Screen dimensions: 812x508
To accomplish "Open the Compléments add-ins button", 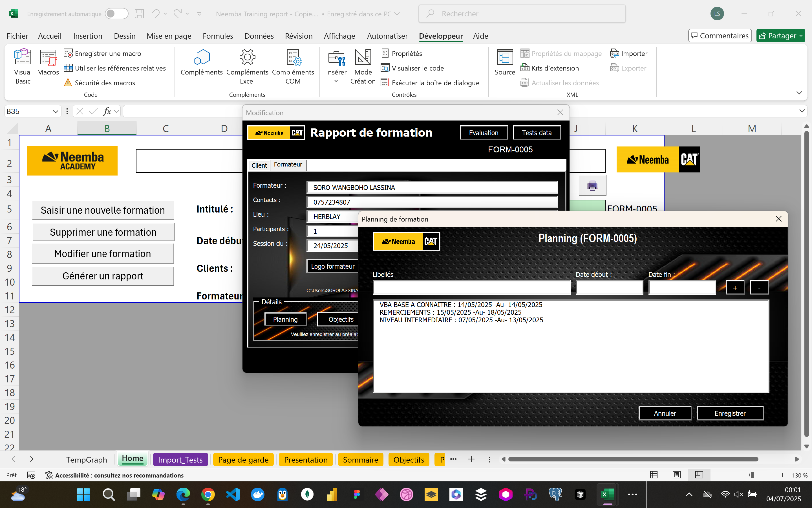I will point(201,62).
